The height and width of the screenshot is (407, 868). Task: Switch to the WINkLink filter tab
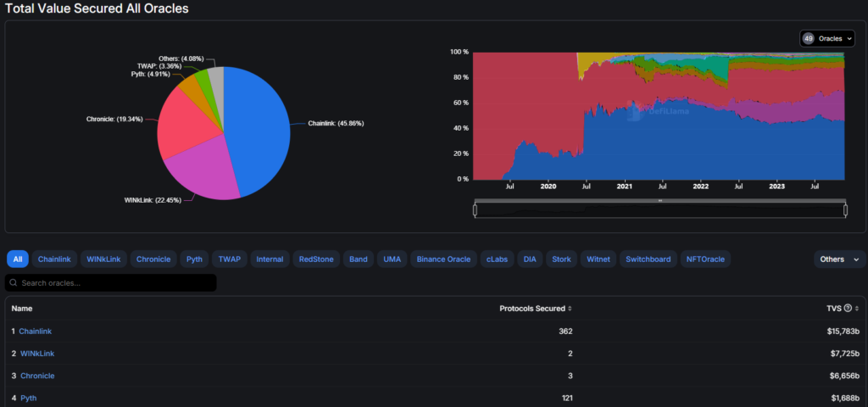(x=104, y=259)
